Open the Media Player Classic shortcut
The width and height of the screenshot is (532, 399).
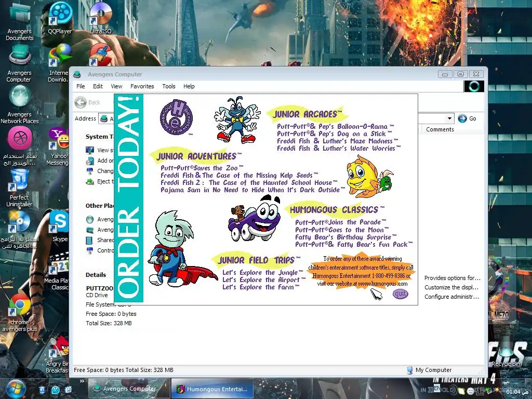coord(58,271)
